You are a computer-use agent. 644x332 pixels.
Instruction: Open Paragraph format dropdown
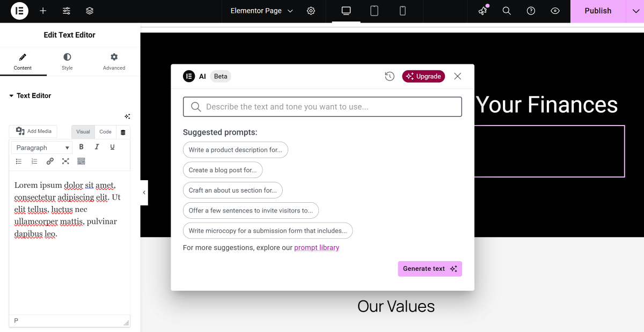tap(43, 147)
